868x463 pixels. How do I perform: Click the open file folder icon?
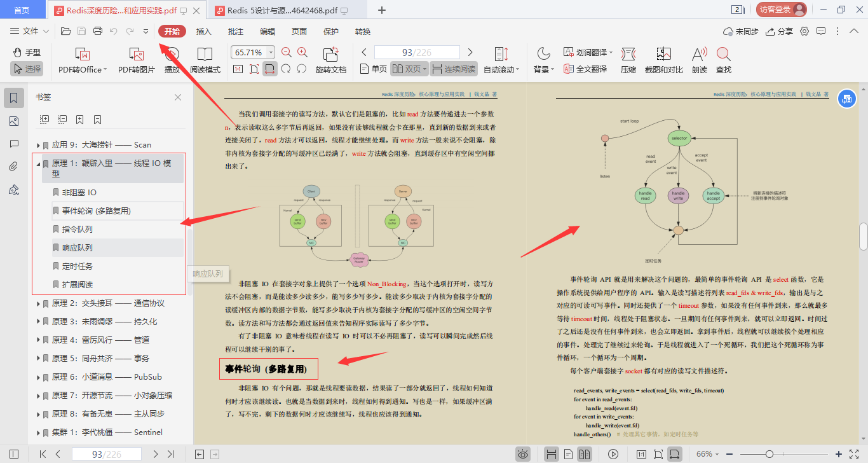point(65,31)
